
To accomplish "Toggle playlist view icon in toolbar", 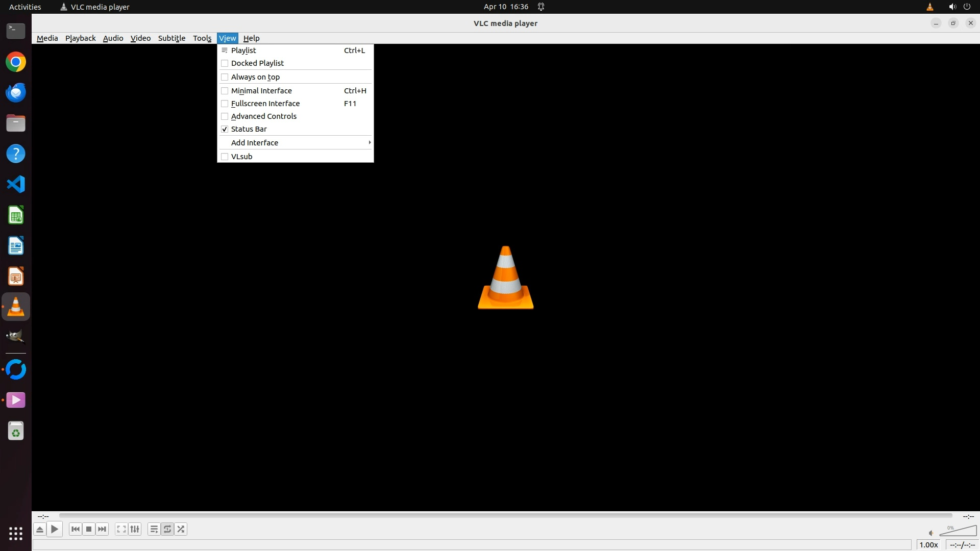I will pos(154,529).
